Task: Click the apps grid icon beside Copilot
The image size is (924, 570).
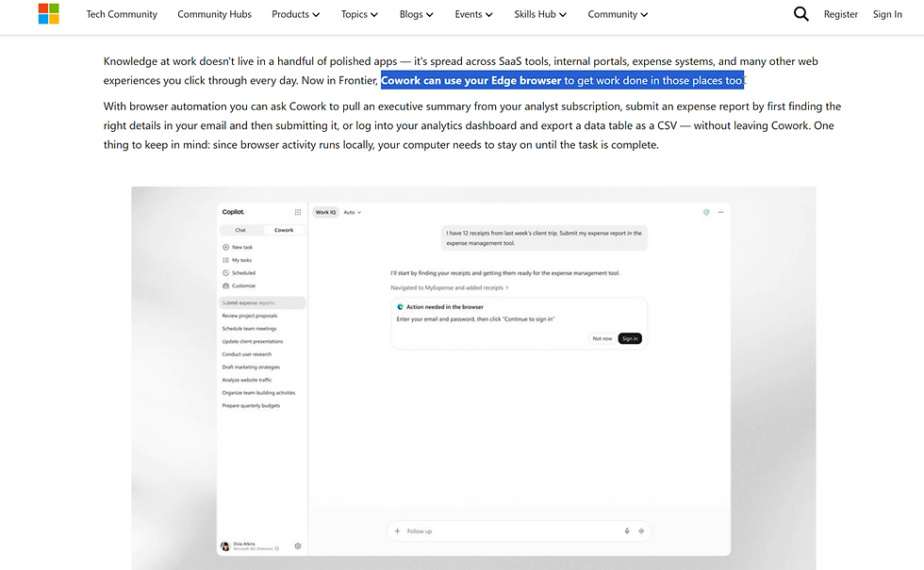Action: [x=298, y=212]
